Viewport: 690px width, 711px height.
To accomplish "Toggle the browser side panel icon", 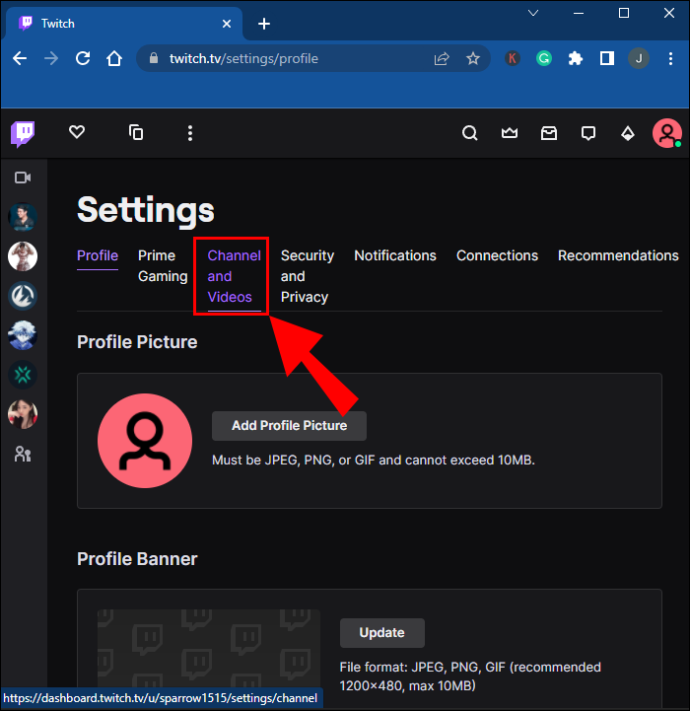I will (x=607, y=58).
